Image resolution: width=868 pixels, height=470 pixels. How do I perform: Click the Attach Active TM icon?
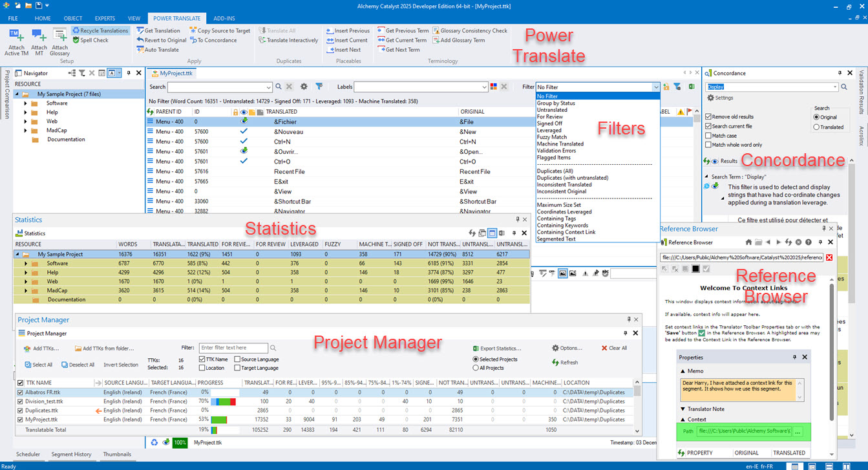pyautogui.click(x=17, y=36)
